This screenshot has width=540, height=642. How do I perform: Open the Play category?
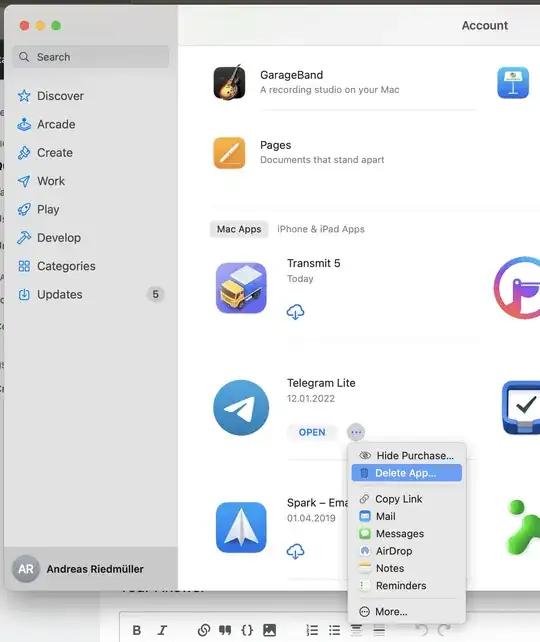click(x=38, y=209)
